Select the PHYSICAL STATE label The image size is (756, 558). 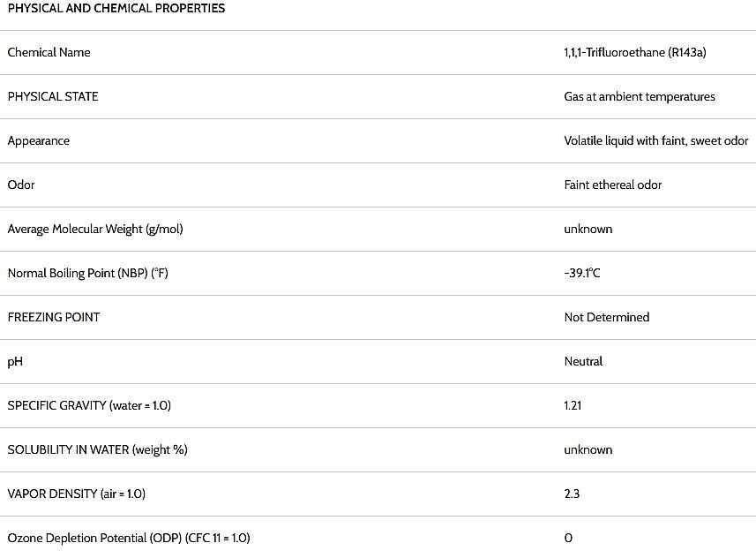[x=53, y=96]
